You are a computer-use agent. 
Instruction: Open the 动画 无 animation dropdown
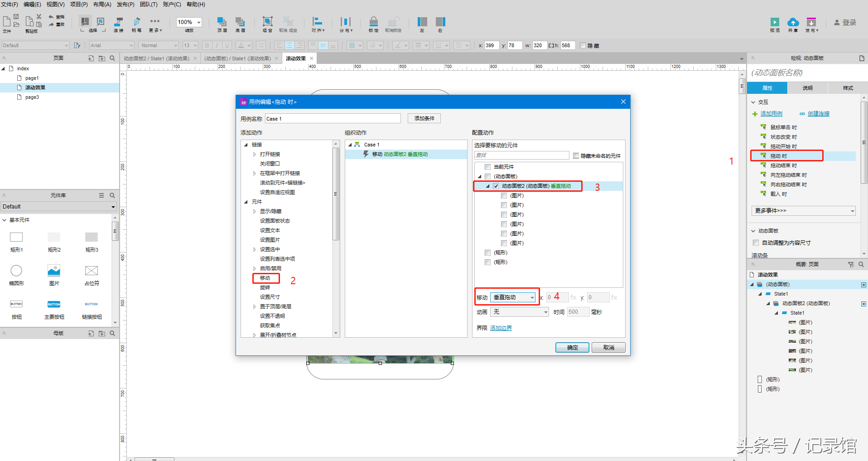click(520, 312)
